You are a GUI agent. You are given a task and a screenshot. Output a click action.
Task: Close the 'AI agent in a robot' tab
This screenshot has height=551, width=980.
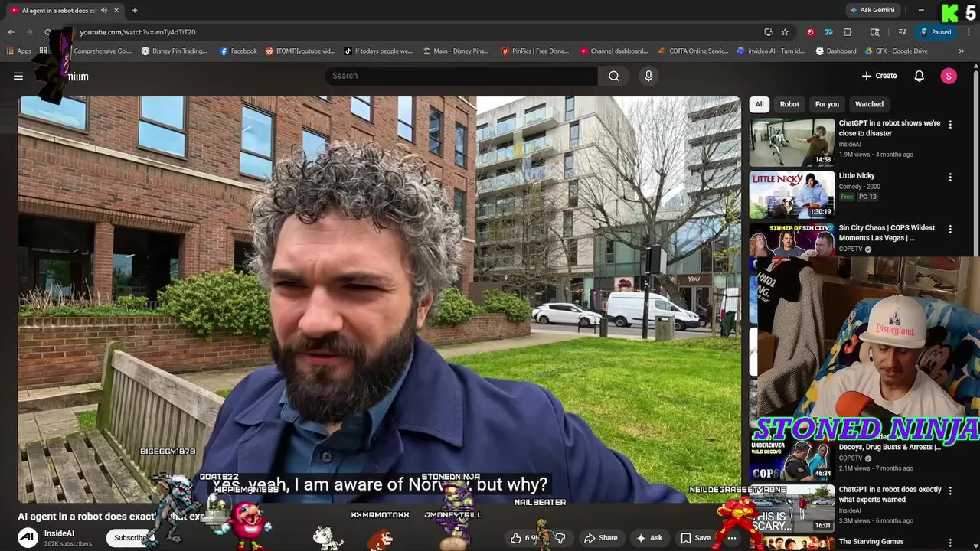pyautogui.click(x=116, y=10)
